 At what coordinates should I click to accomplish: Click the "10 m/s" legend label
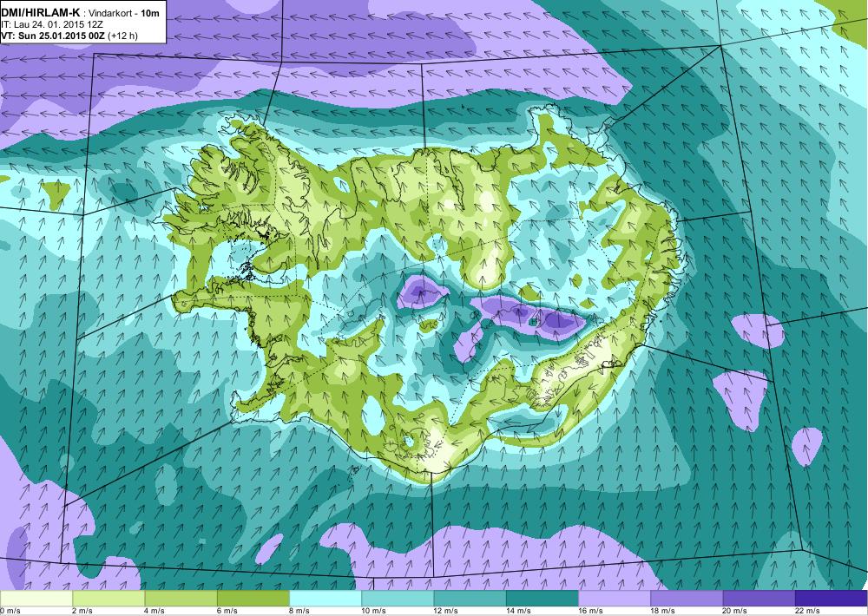[373, 611]
